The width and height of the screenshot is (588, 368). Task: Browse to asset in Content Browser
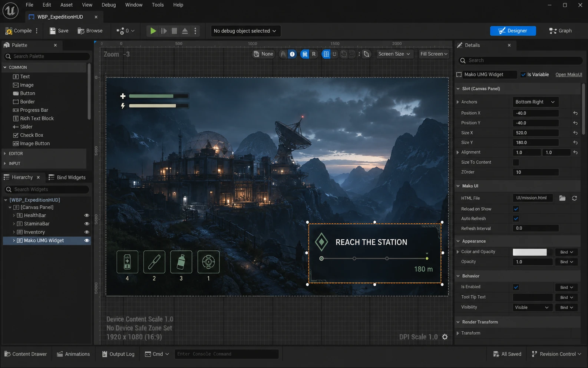tap(90, 31)
